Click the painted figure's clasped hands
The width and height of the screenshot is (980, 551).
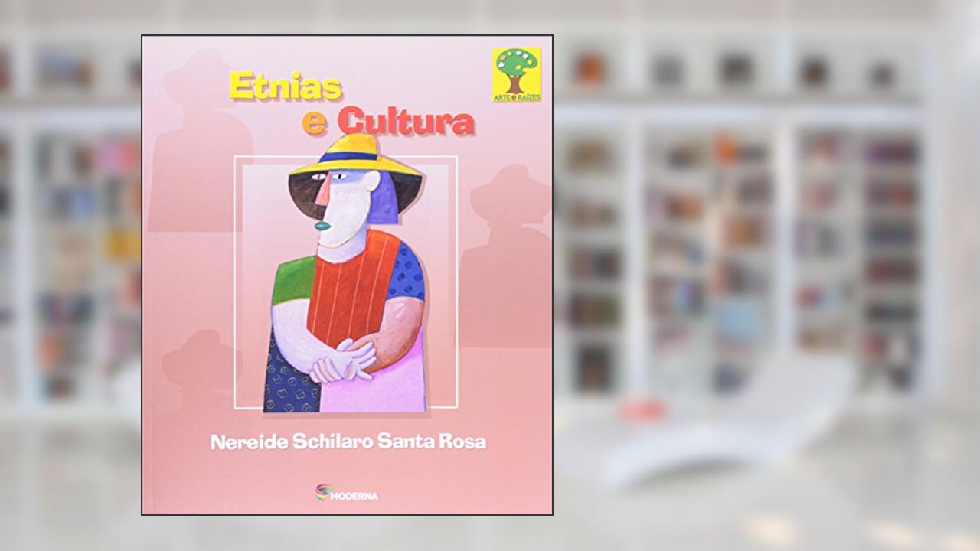342,360
